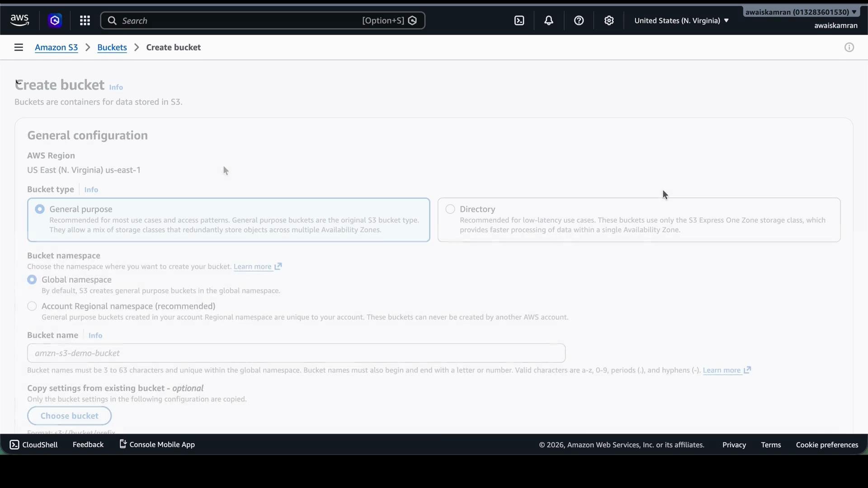Open the settings gear icon

[609, 20]
